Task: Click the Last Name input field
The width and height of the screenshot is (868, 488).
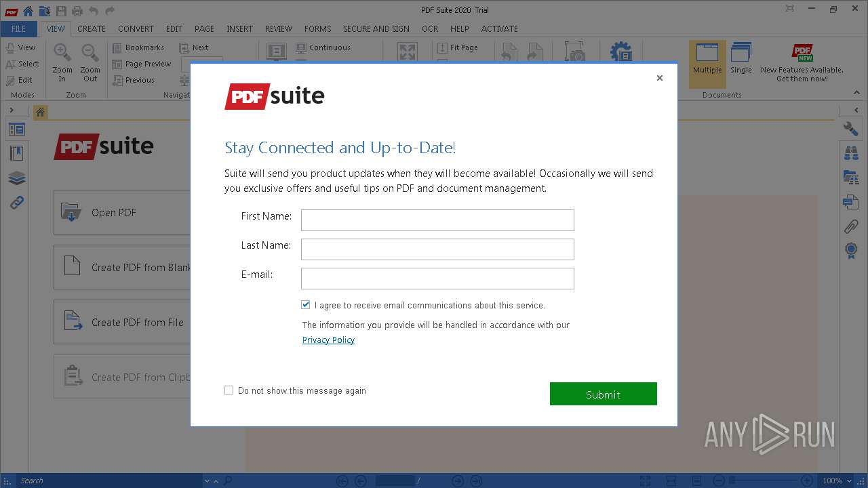Action: coord(437,249)
